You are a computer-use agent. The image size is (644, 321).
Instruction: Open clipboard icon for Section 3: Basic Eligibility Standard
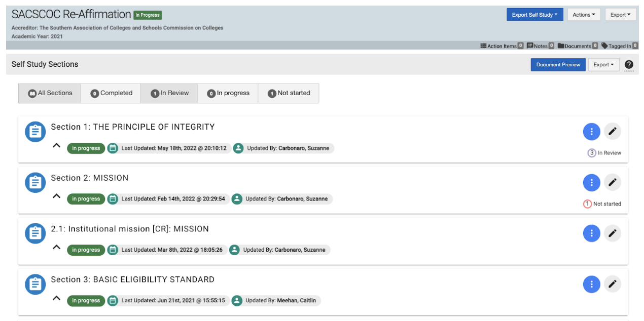[35, 284]
